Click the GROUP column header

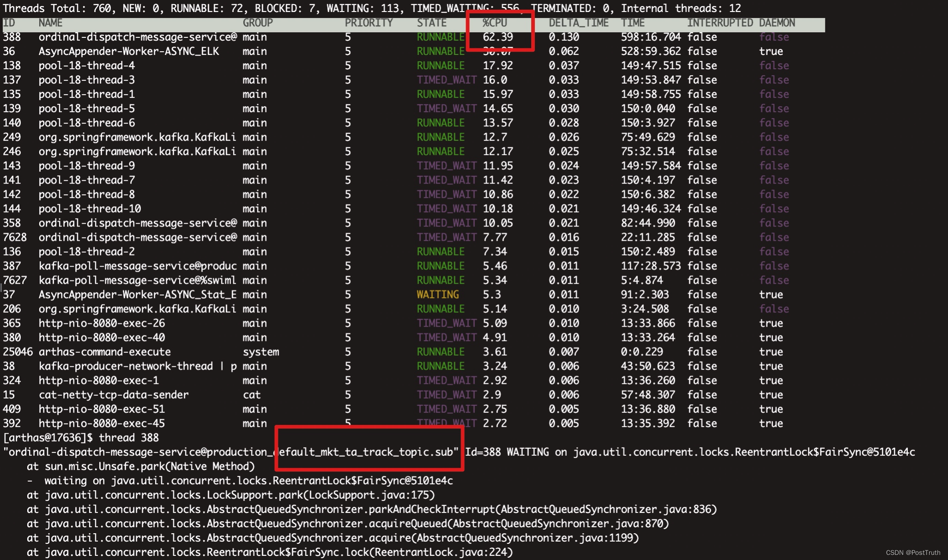click(x=258, y=23)
